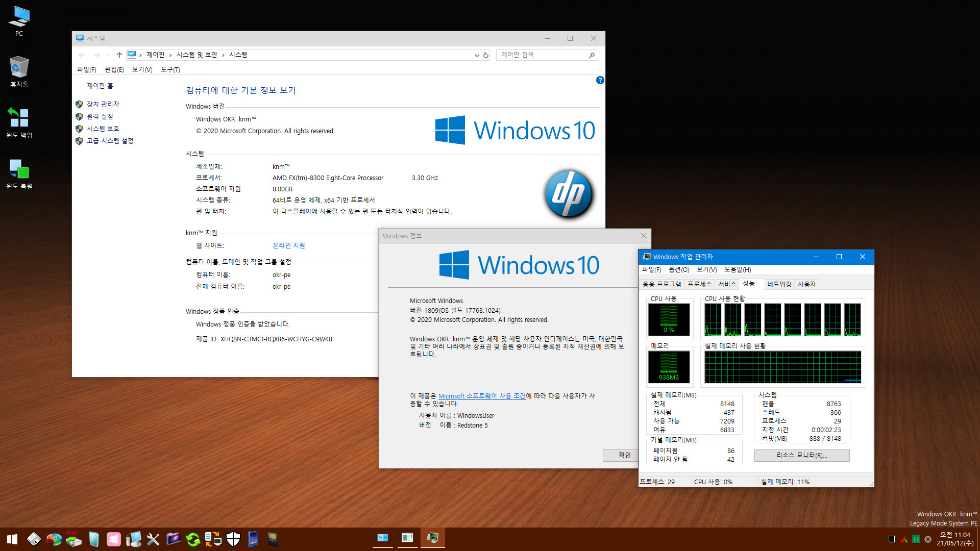Image resolution: width=980 pixels, height=551 pixels.
Task: Switch to the 네트워킹 tab
Action: point(779,284)
